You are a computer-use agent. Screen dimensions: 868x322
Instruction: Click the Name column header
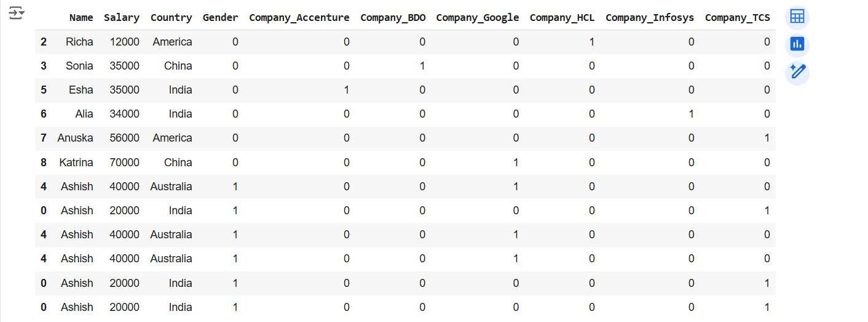coord(81,18)
